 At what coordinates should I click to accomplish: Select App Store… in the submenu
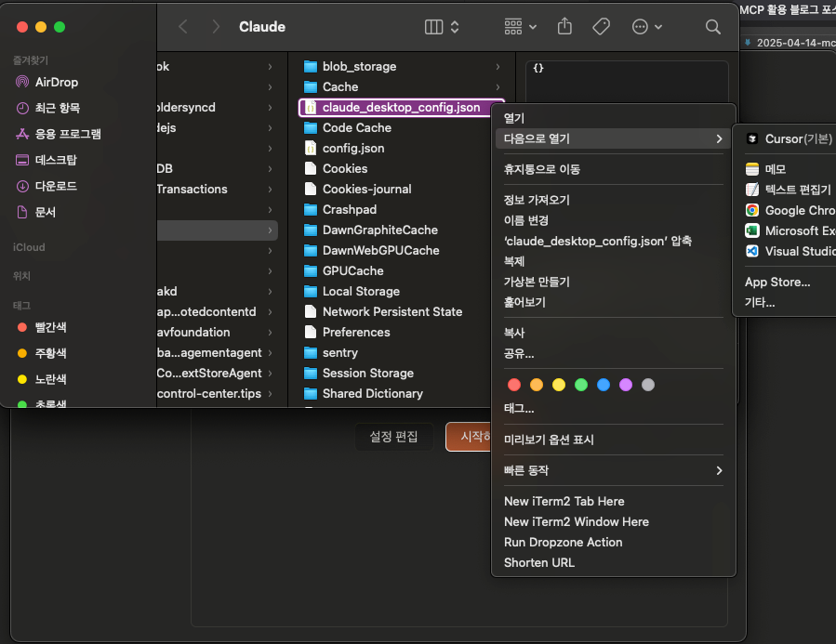(777, 282)
